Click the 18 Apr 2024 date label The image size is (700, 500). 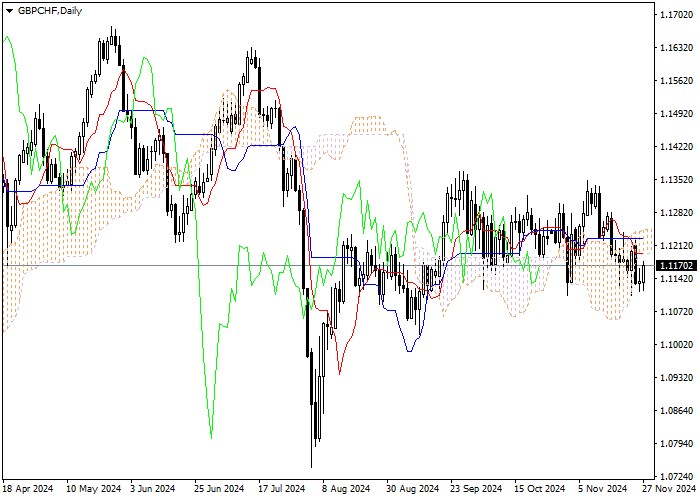28,489
